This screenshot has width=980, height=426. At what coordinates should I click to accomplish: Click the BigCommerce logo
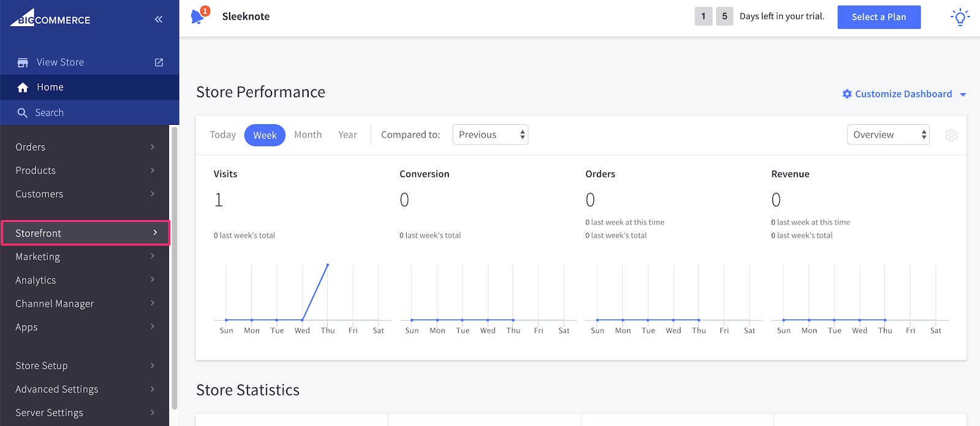coord(50,18)
